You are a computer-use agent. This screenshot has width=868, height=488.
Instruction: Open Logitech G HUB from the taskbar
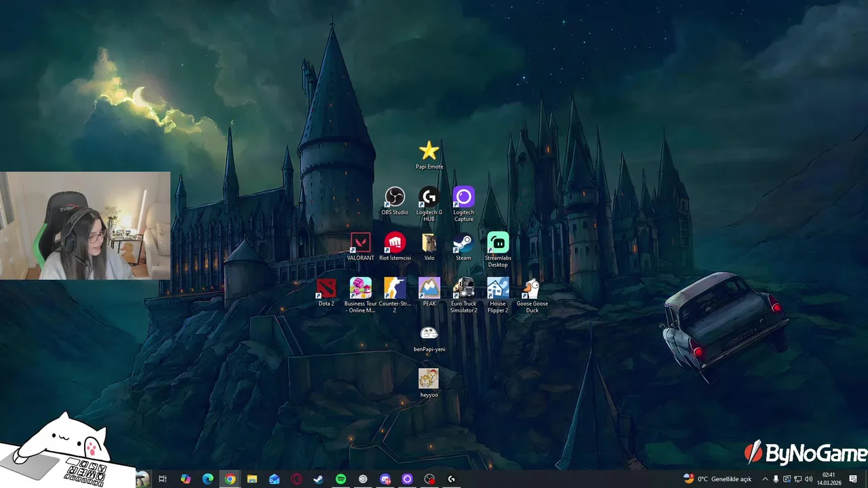coord(452,479)
